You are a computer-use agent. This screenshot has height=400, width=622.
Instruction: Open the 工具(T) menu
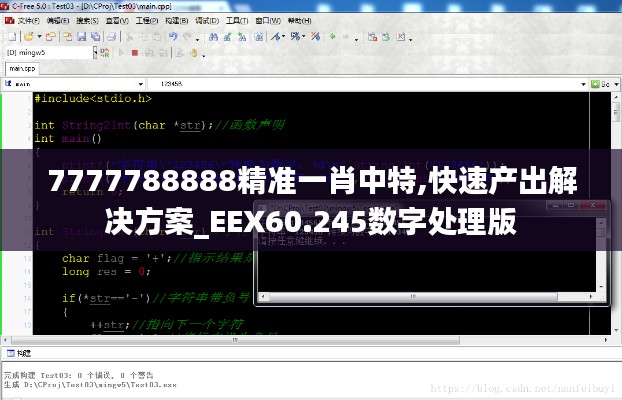[x=237, y=21]
